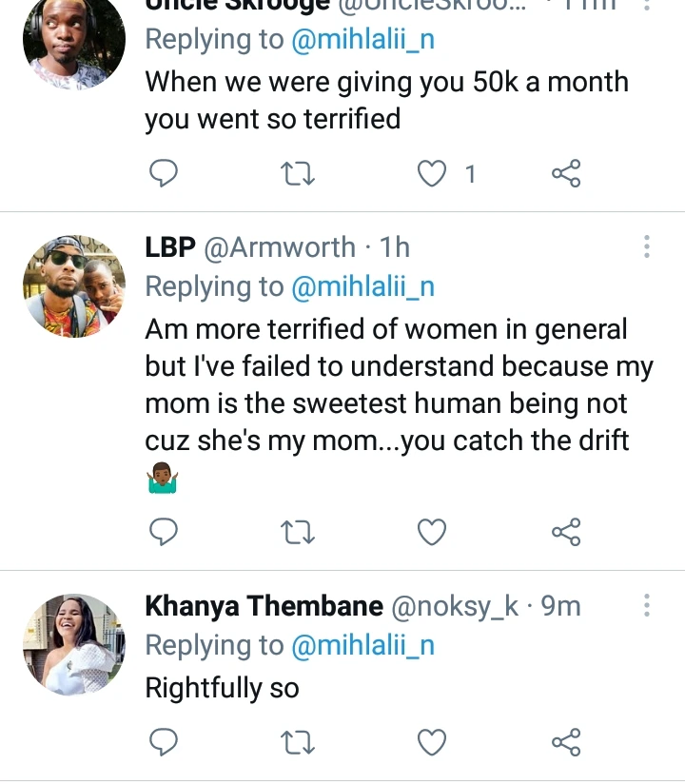685x784 pixels.
Task: Like Uncle Skrooge's tweet with 1 like
Action: pos(432,173)
